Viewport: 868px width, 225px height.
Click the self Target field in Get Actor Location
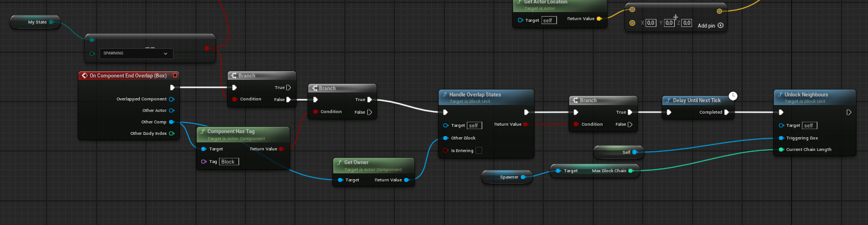(549, 20)
